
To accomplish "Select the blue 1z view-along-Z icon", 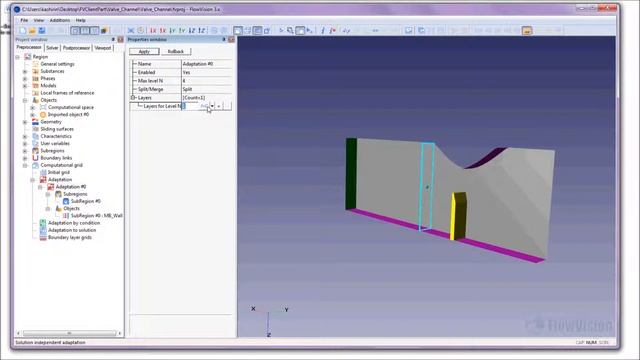I will pos(191,31).
